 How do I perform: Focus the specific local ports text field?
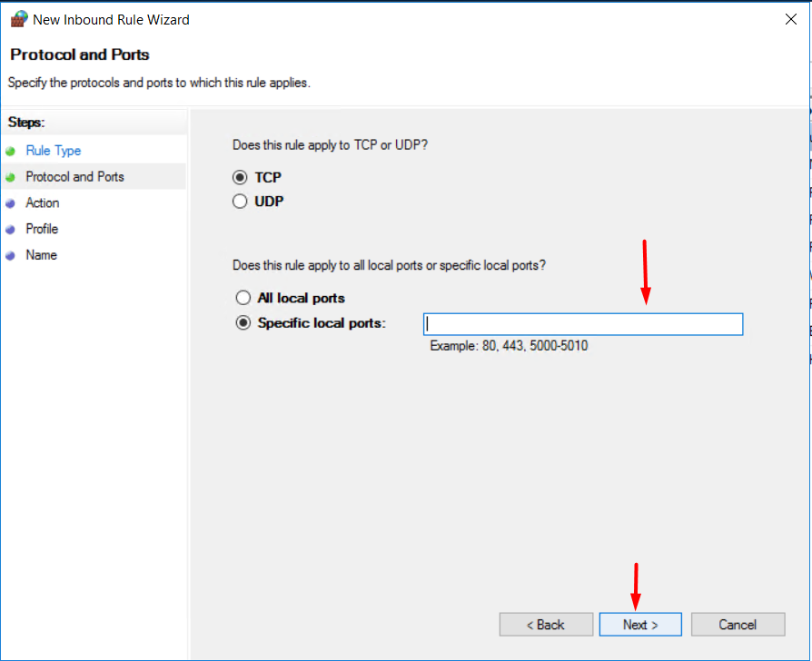582,324
